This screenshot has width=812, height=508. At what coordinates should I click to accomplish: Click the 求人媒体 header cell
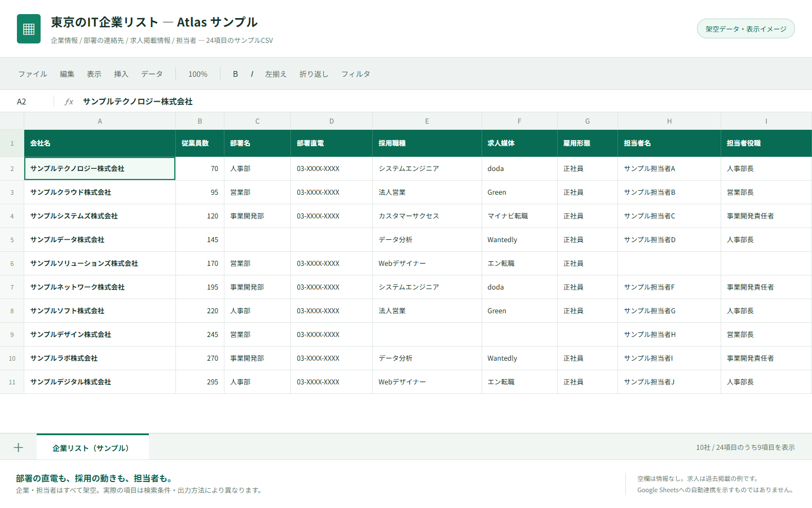point(519,143)
